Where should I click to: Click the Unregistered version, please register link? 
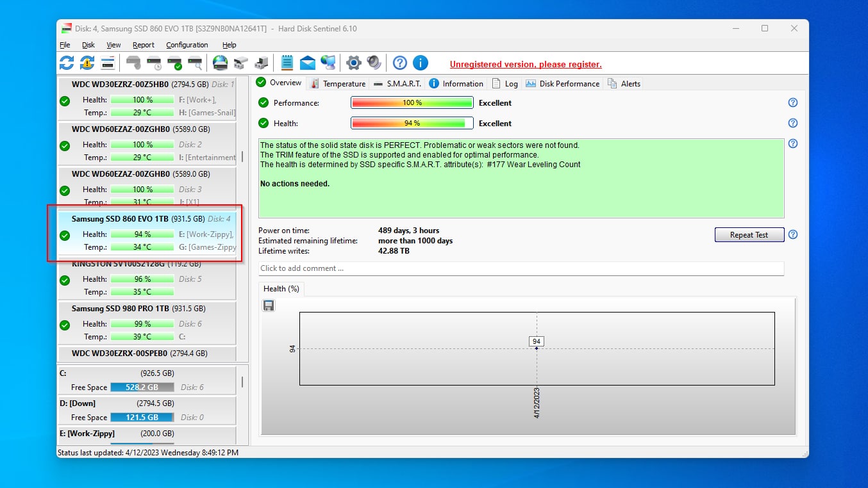click(526, 64)
